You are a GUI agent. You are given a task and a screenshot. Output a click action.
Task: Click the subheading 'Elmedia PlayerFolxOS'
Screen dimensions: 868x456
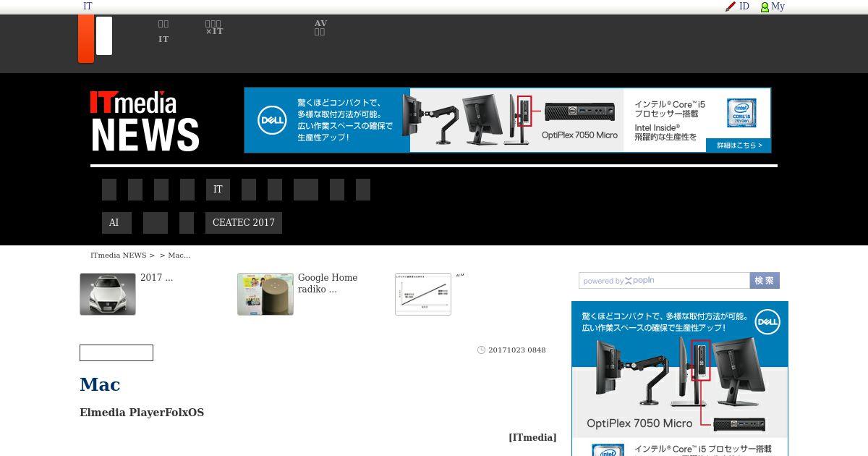click(x=142, y=413)
